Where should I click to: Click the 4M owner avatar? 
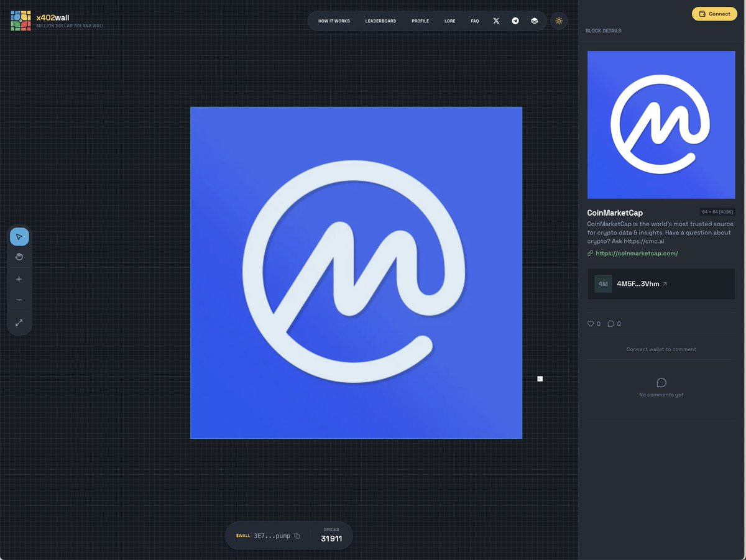coord(603,284)
